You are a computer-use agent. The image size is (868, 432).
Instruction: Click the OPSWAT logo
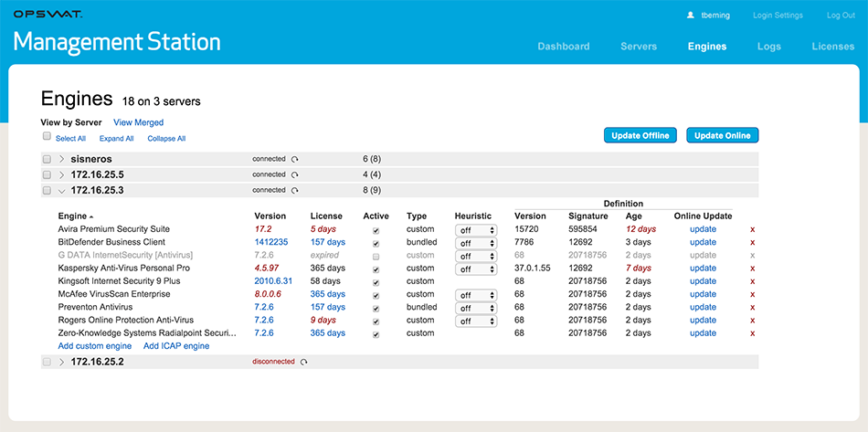coord(48,15)
